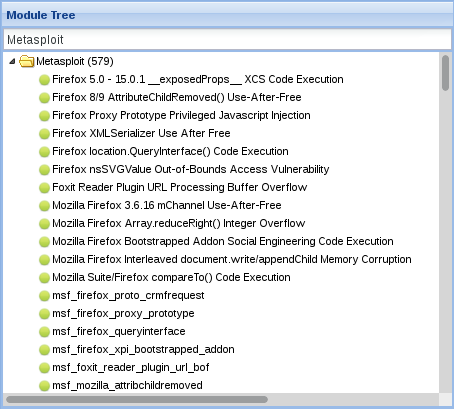Click green dot next to Foxit Reader Plugin URL Processing
Viewport: 454px width, 409px height.
(x=44, y=188)
